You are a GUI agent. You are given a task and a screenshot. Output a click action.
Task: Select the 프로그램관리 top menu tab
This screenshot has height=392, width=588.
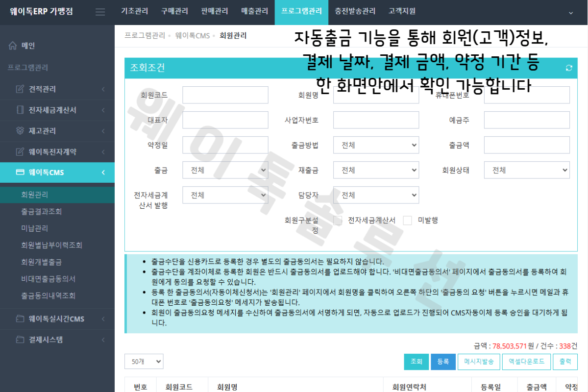point(302,12)
